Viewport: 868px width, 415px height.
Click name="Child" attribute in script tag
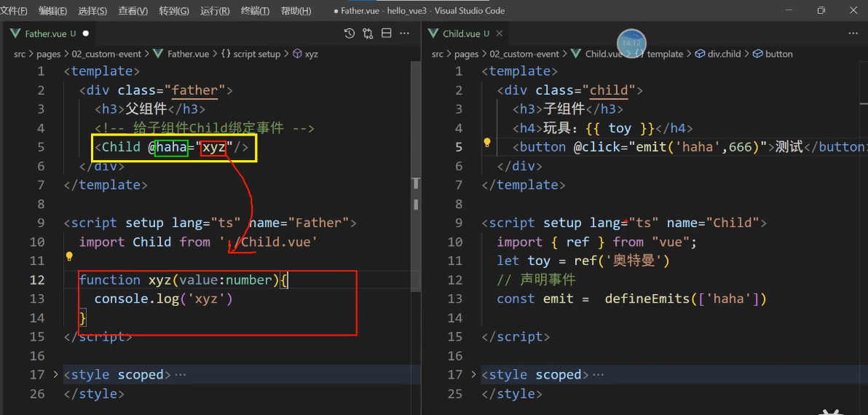coord(712,223)
